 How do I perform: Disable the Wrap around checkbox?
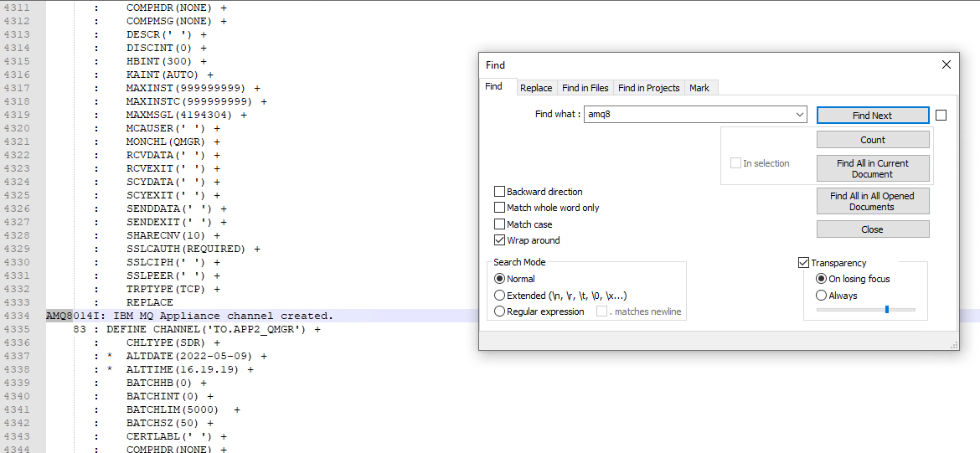[x=499, y=240]
